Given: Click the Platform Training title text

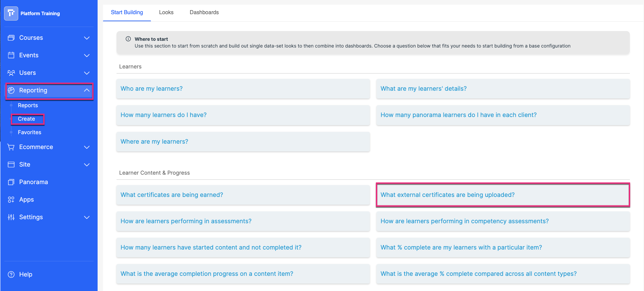Looking at the screenshot, I should (x=40, y=13).
